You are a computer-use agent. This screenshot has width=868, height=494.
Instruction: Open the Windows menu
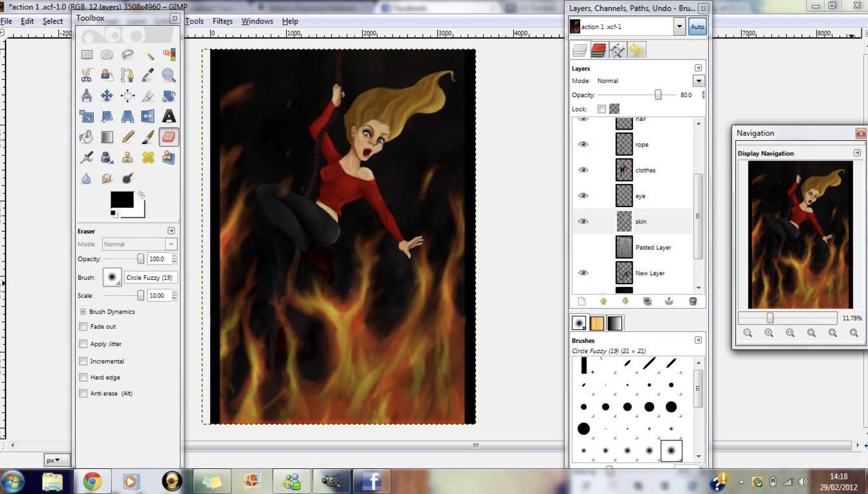tap(257, 21)
